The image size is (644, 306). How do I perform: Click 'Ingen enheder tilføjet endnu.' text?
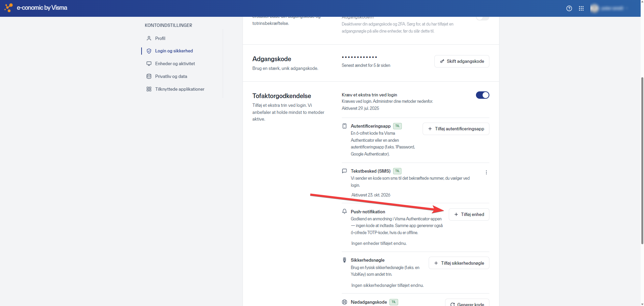379,244
